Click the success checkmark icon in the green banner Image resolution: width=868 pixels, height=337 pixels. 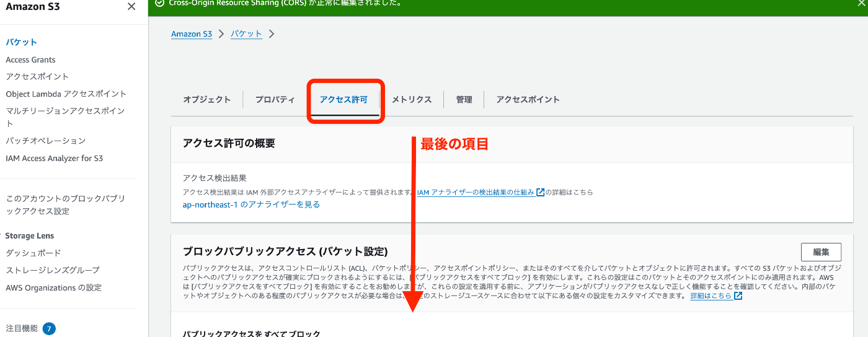(160, 3)
